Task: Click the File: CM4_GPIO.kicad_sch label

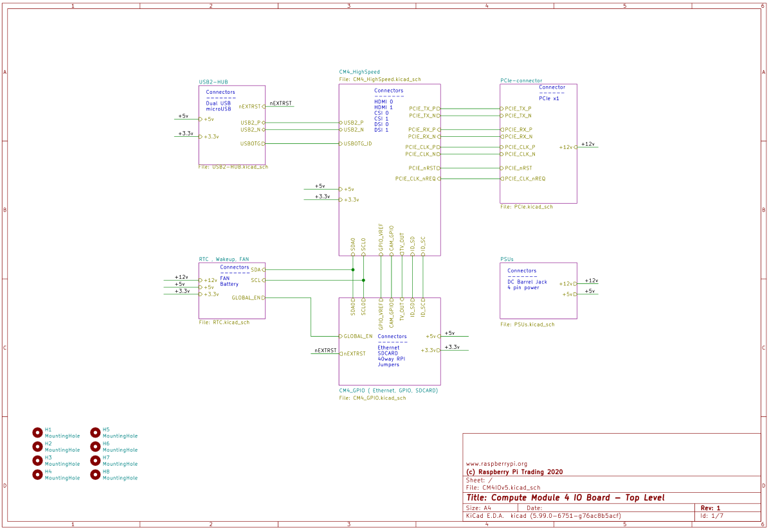Action: pyautogui.click(x=372, y=398)
